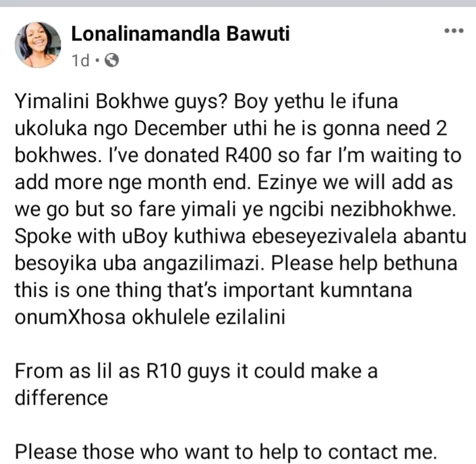Click the 'R400' amount in the post

point(248,155)
